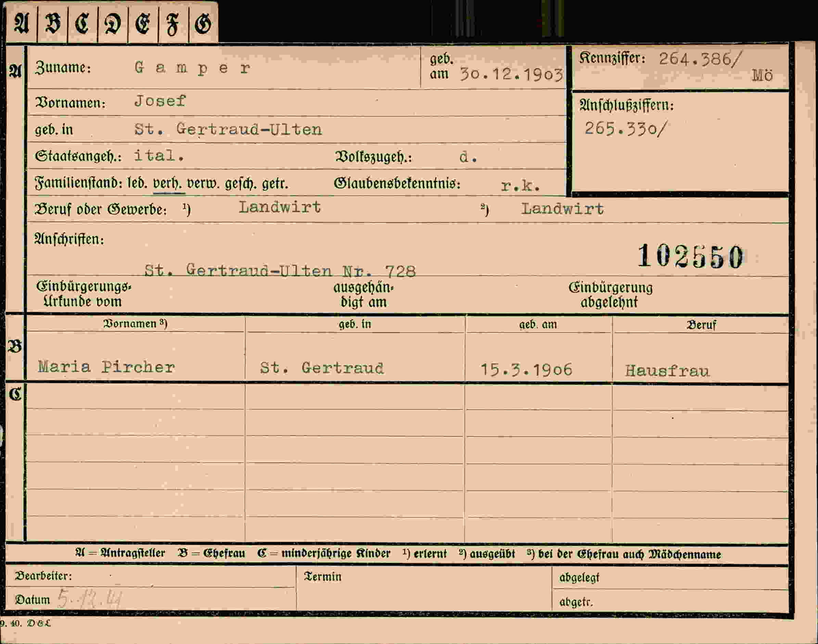Click handwritten date next to "Datum"
The image size is (818, 644).
(x=89, y=599)
